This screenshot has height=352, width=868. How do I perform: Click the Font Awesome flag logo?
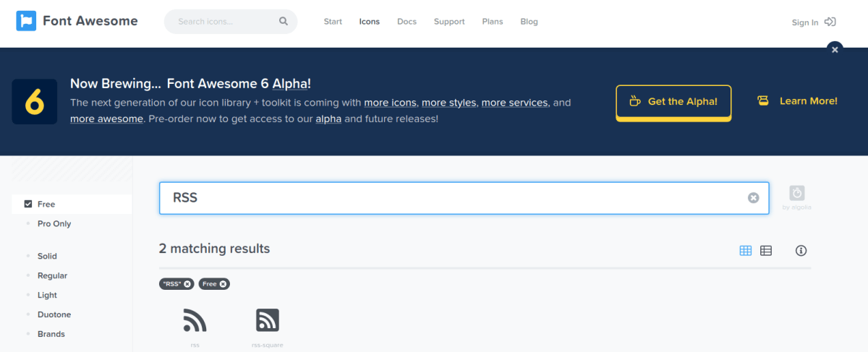(26, 21)
